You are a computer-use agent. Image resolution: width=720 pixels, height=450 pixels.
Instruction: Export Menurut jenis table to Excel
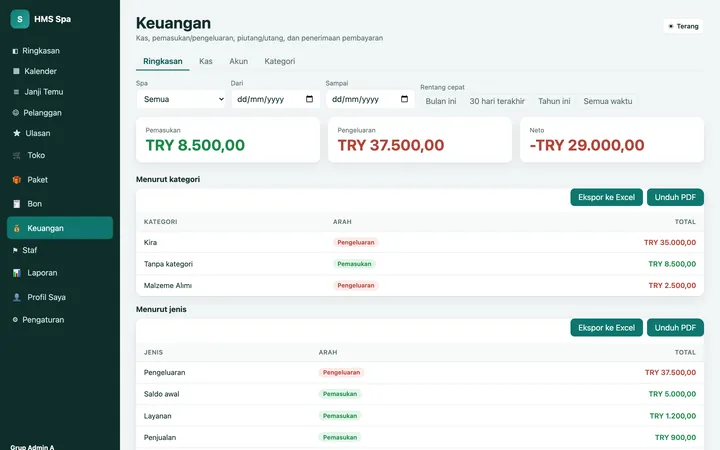(x=607, y=328)
